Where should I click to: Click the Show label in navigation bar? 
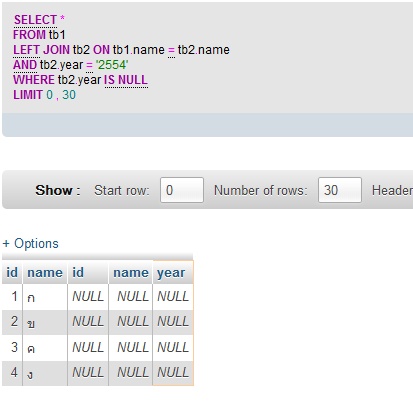58,190
